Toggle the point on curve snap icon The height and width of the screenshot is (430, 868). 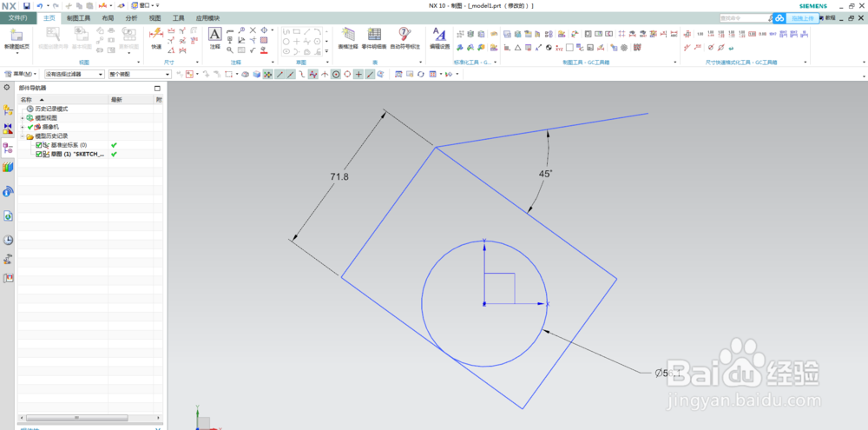371,74
